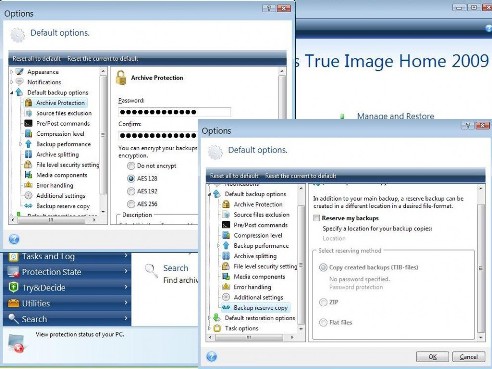492x369 pixels.
Task: Select Additional settings in front Options tree
Action: click(x=258, y=297)
